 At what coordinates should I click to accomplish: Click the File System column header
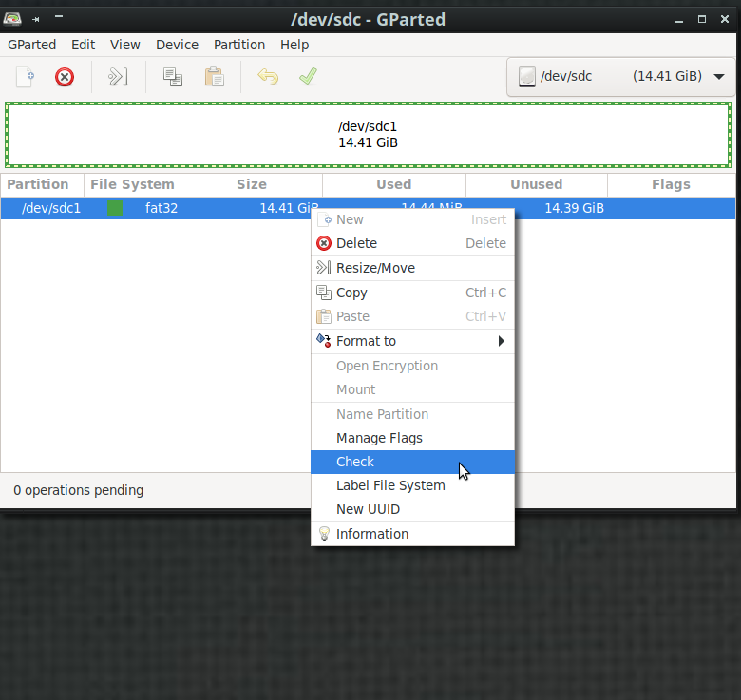pos(132,184)
